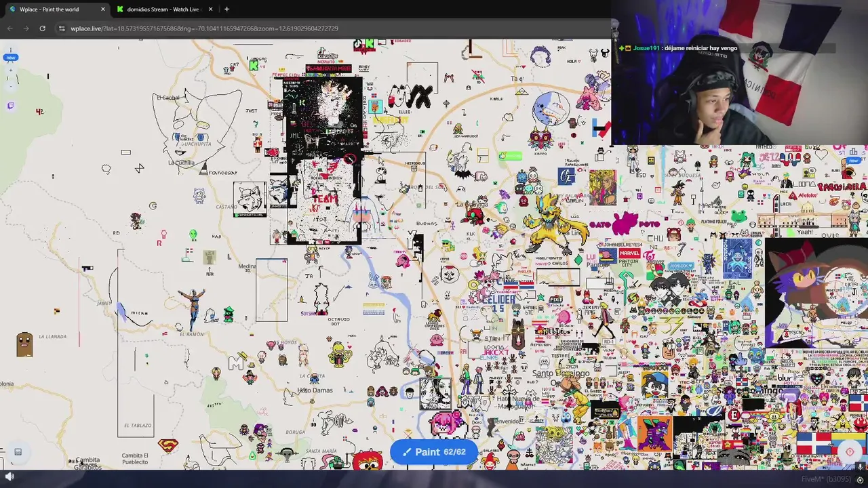Reload the wplace.live page
Viewport: 868px width, 488px height.
tap(42, 28)
